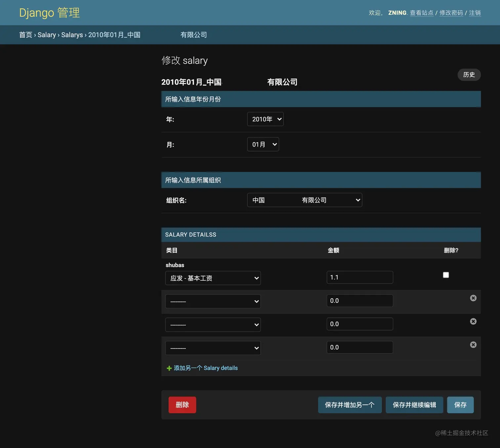The height and width of the screenshot is (448, 500).
Task: Click the 金额 field containing 1.1
Action: point(360,277)
